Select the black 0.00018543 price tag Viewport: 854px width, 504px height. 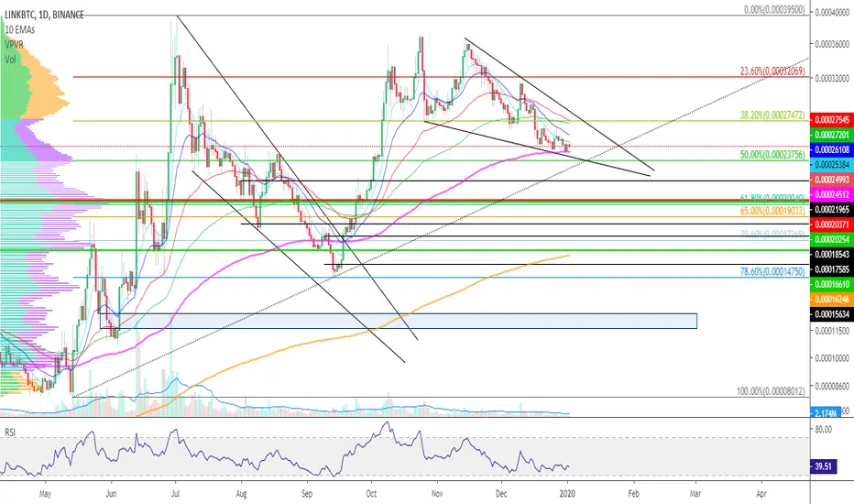tap(832, 255)
